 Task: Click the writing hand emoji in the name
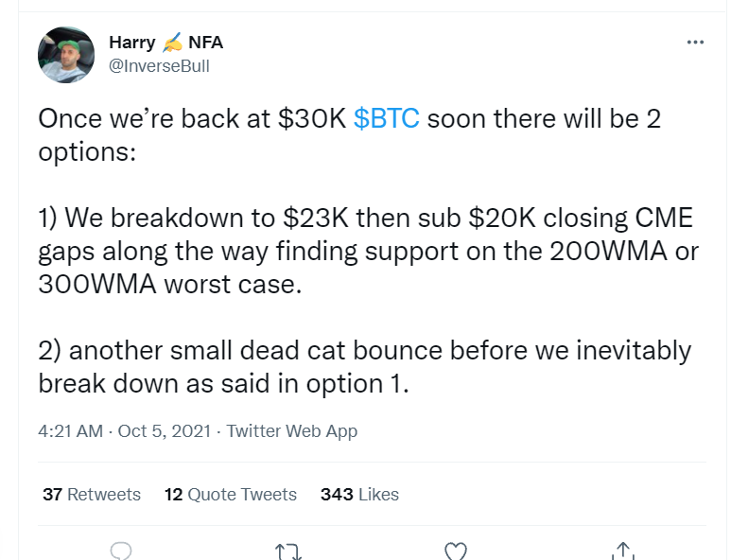tap(172, 43)
